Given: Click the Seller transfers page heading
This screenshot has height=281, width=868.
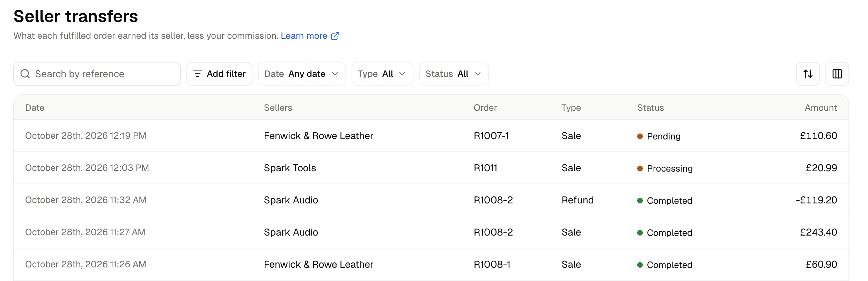Looking at the screenshot, I should (x=76, y=16).
